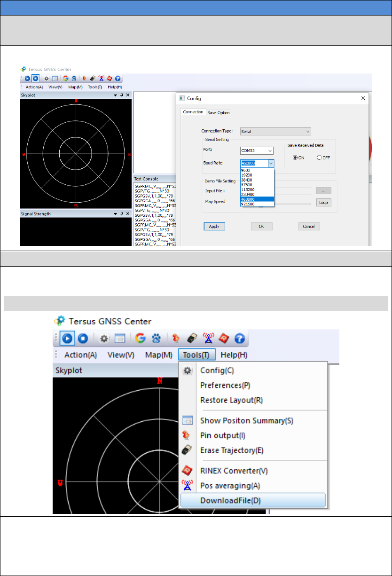Choose Pin output(I) from the Tools menu
The width and height of the screenshot is (392, 576).
(253, 435)
